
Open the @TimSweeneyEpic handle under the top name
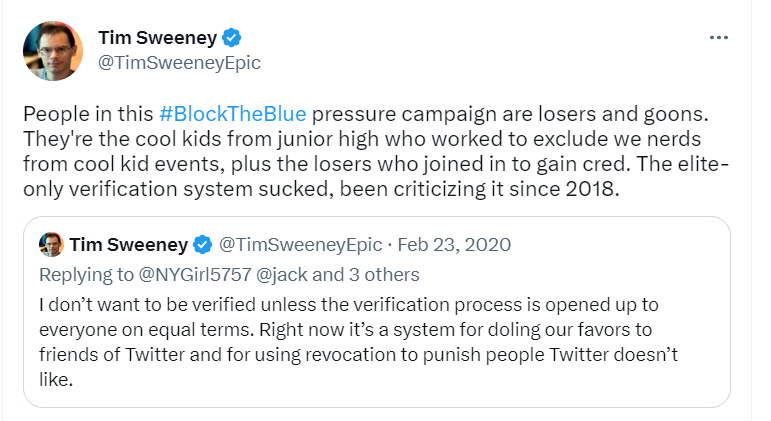tap(179, 62)
